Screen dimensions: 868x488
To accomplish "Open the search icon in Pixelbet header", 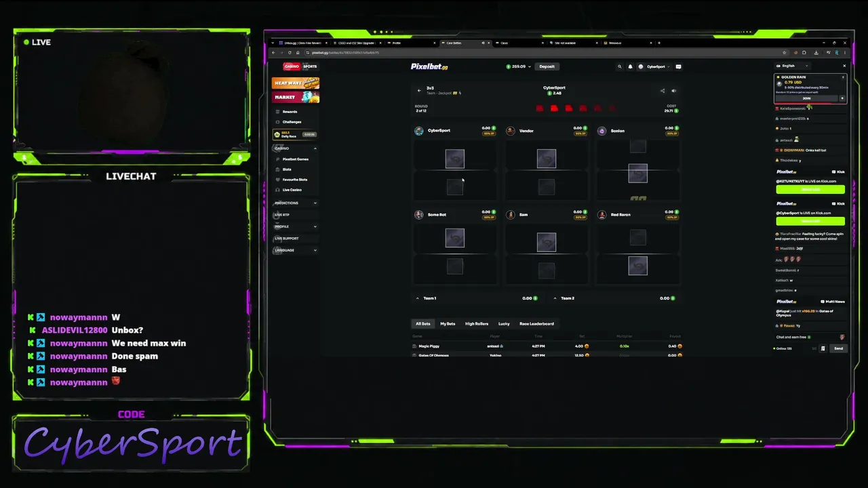I will pyautogui.click(x=619, y=66).
